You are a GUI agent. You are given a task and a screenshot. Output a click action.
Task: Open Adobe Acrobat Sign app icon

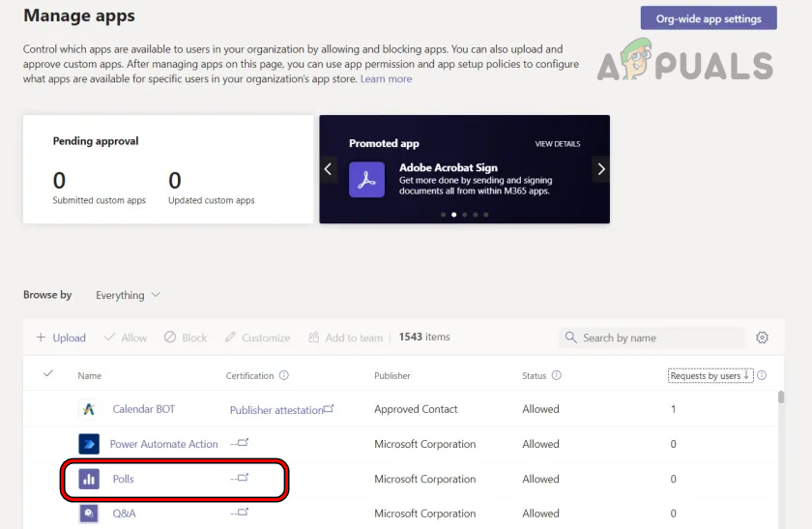[366, 179]
